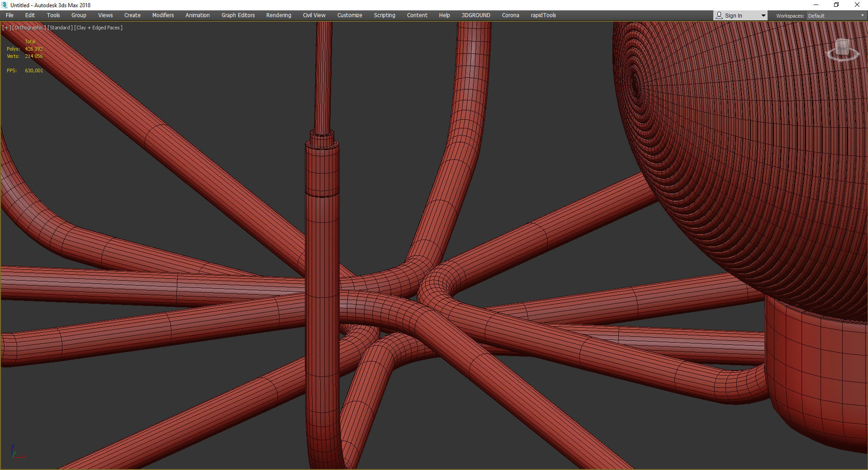868x470 pixels.
Task: Open the Edit menu
Action: [30, 15]
